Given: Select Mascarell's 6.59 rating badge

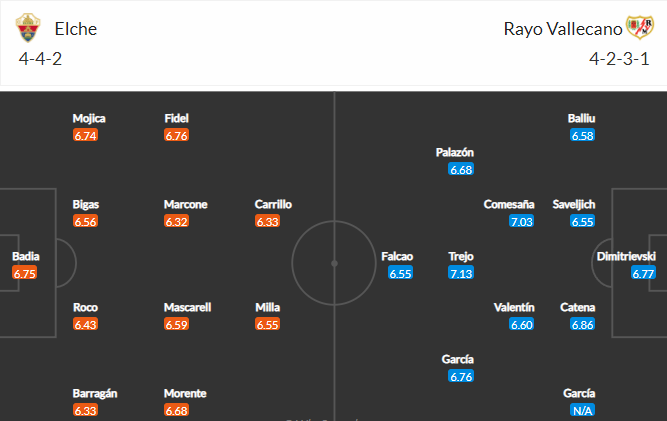Looking at the screenshot, I should (177, 324).
